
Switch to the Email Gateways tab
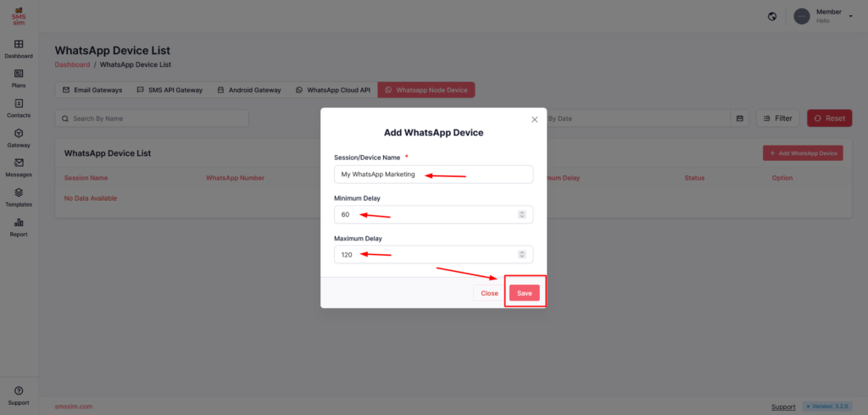pyautogui.click(x=92, y=90)
